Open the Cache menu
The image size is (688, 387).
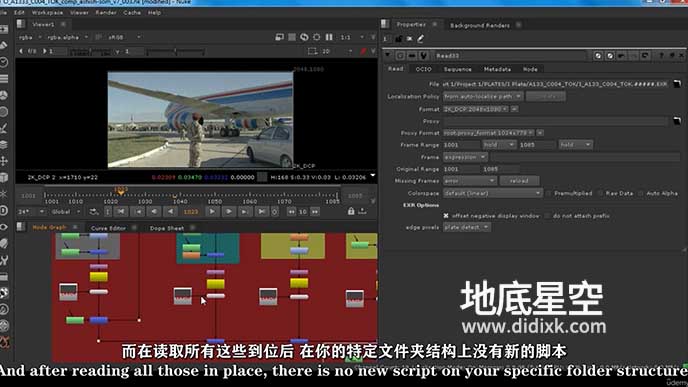[x=132, y=13]
